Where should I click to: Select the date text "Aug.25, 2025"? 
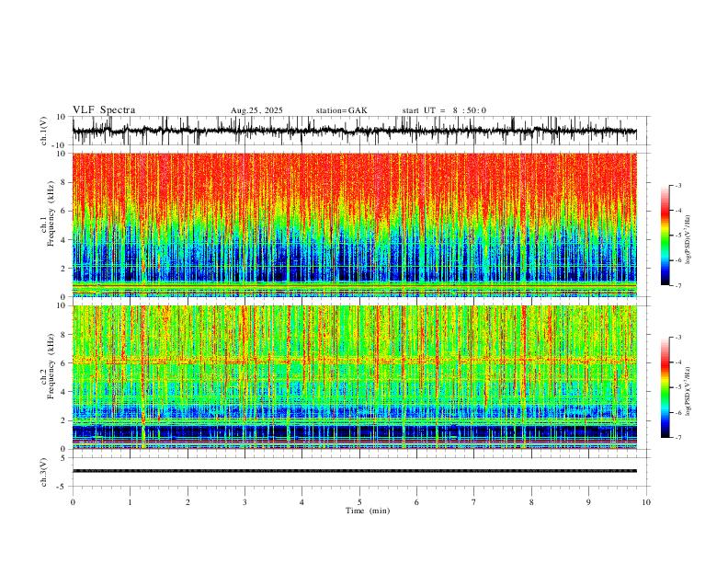point(256,110)
